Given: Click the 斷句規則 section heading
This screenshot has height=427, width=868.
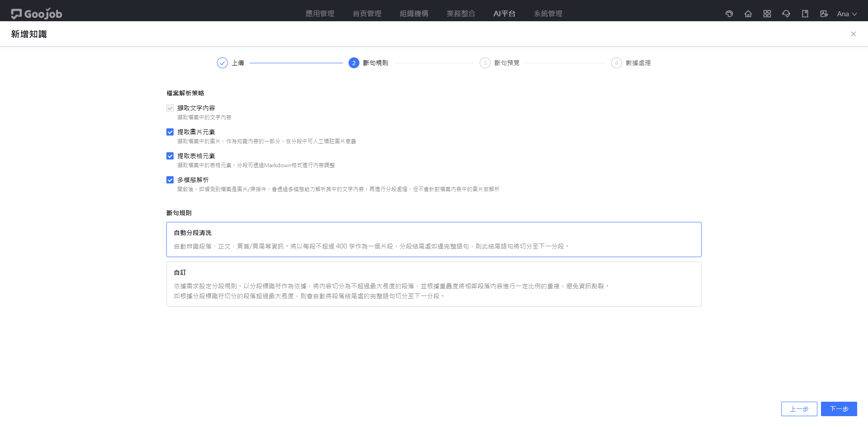Looking at the screenshot, I should point(179,213).
